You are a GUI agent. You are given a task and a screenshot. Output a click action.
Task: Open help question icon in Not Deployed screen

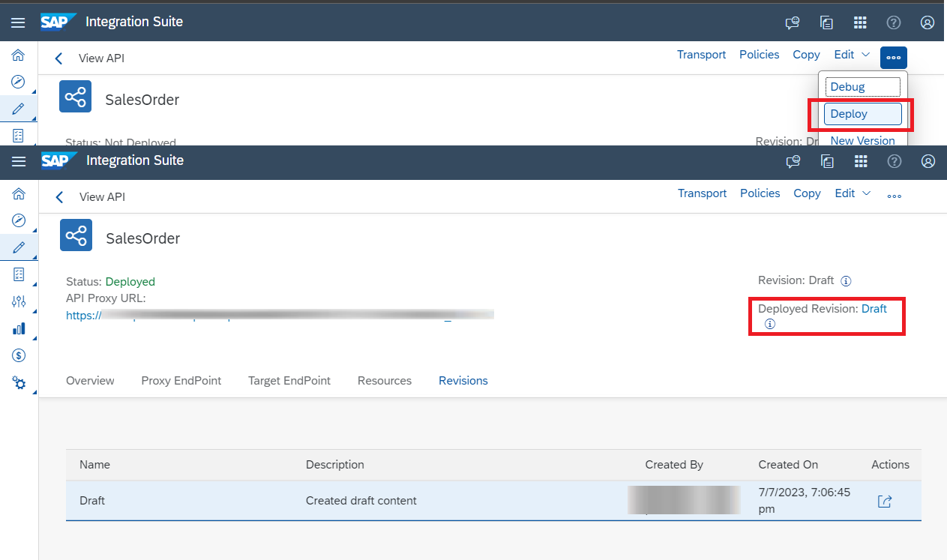pos(893,22)
